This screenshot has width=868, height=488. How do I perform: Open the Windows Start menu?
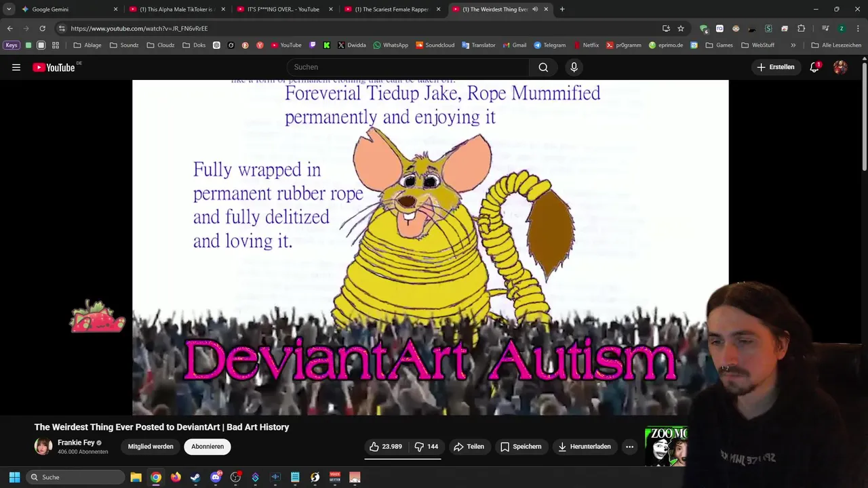[14, 477]
